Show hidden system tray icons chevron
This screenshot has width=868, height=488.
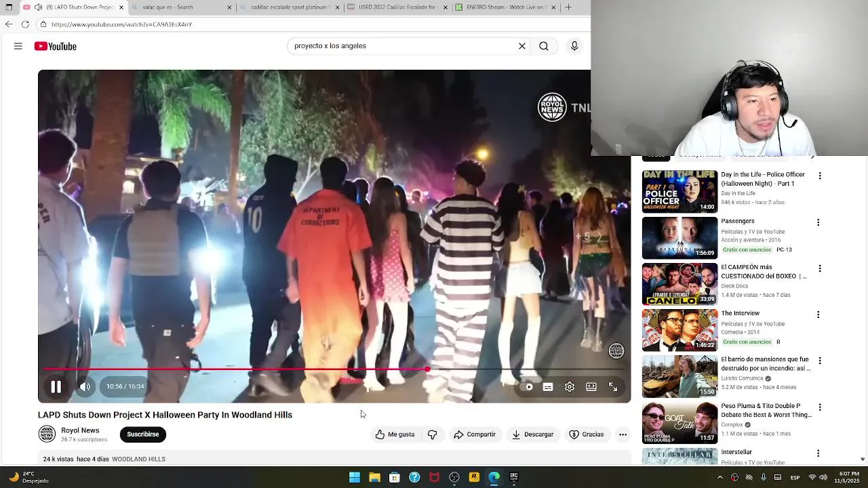click(x=720, y=477)
